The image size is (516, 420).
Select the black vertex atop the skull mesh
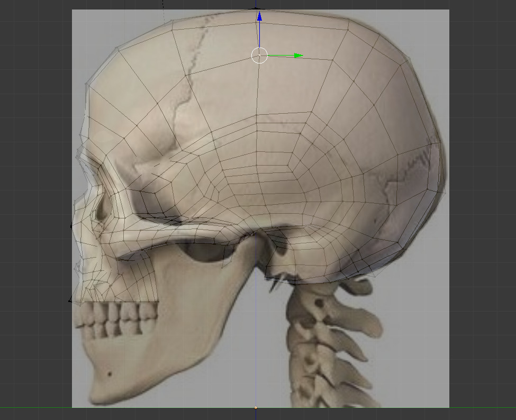coord(257,8)
